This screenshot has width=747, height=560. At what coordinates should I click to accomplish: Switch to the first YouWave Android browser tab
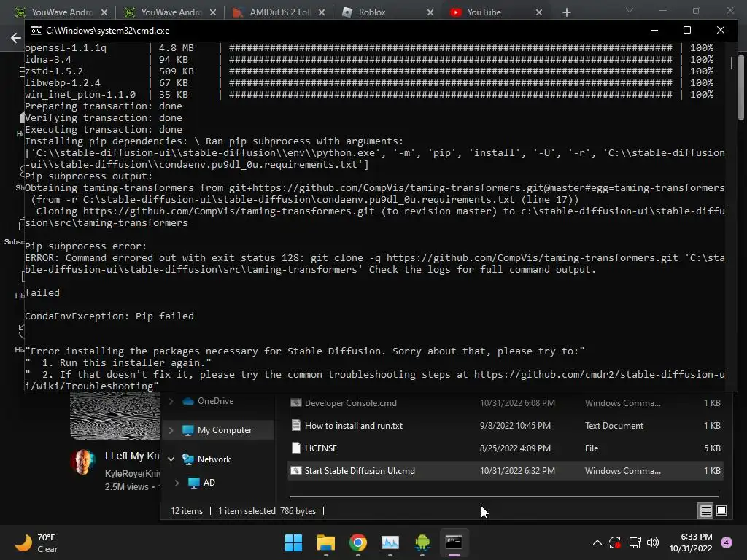tap(56, 12)
